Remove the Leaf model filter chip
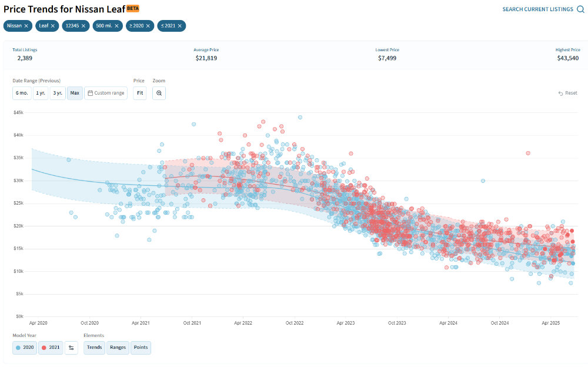This screenshot has width=588, height=367. (53, 26)
